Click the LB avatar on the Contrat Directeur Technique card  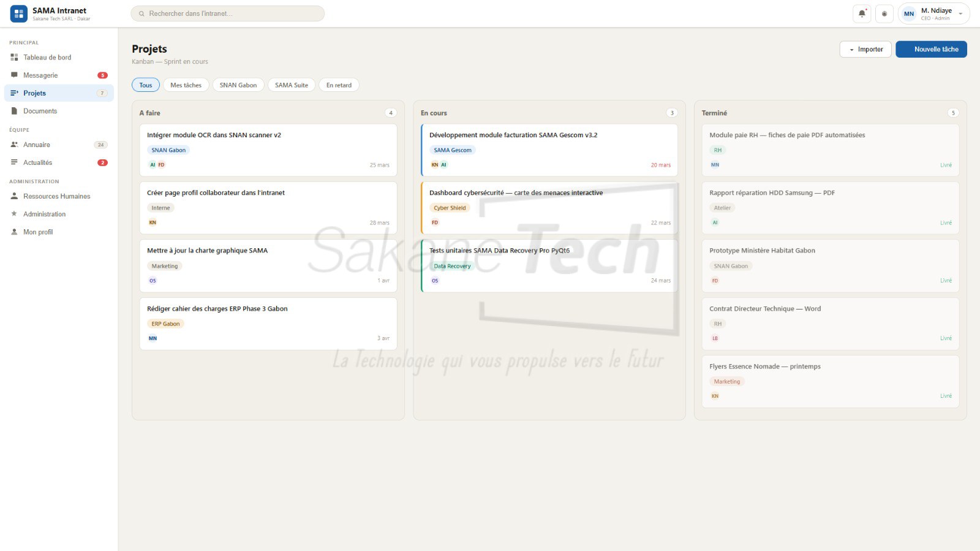pos(715,338)
